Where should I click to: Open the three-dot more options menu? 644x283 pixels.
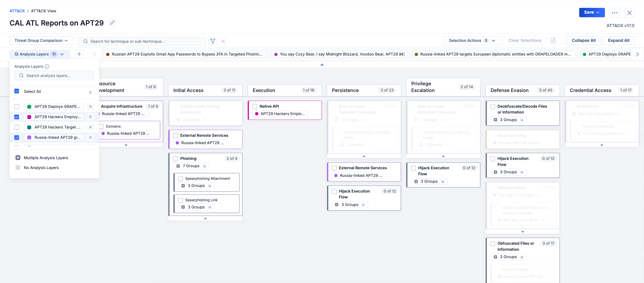pos(614,13)
